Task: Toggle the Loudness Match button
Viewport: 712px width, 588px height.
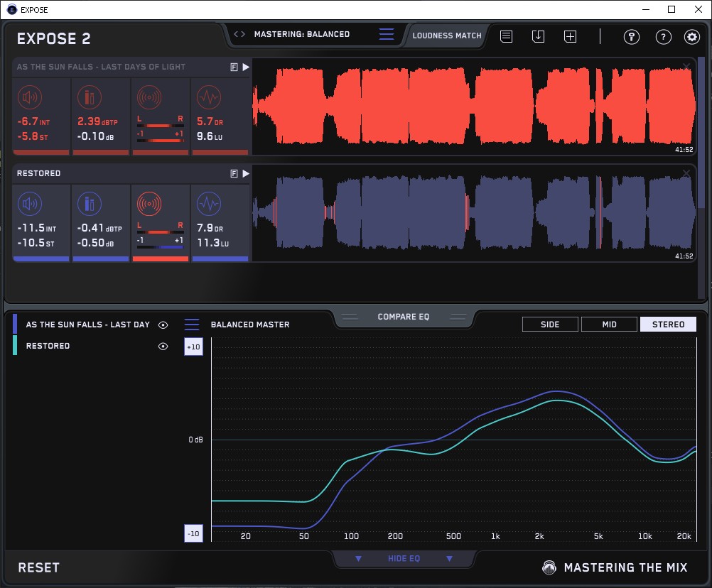Action: pyautogui.click(x=447, y=35)
